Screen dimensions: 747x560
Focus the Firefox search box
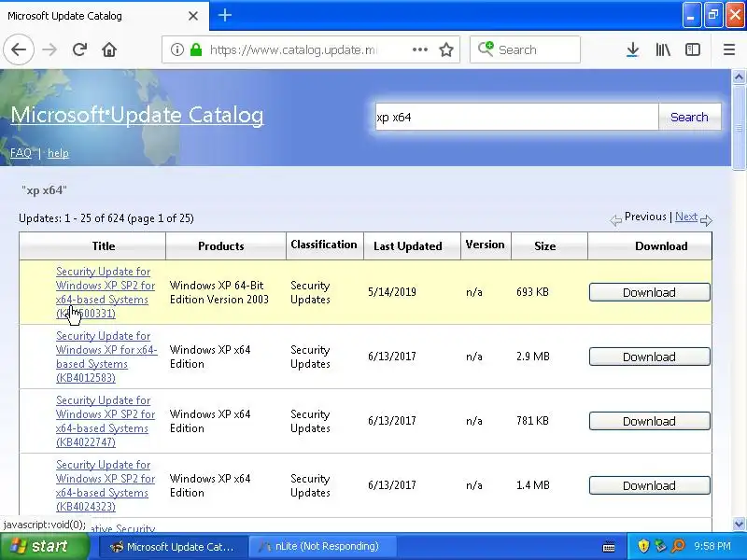coord(525,49)
